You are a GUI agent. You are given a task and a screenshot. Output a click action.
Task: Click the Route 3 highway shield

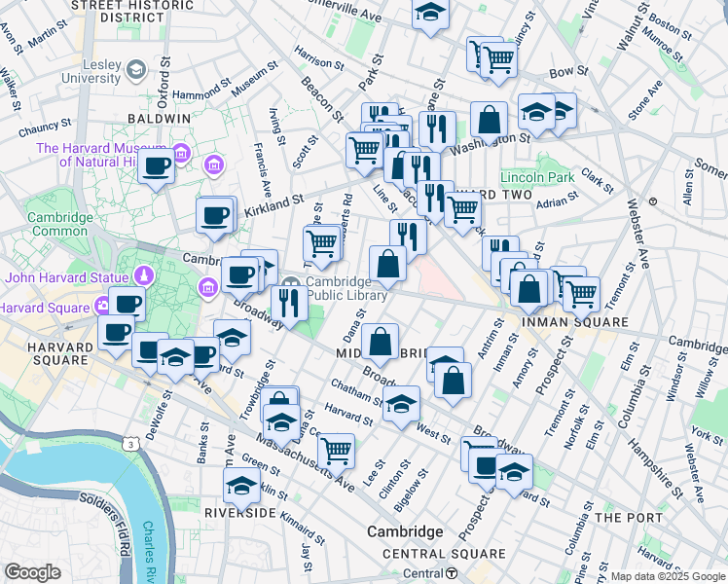coord(128,443)
